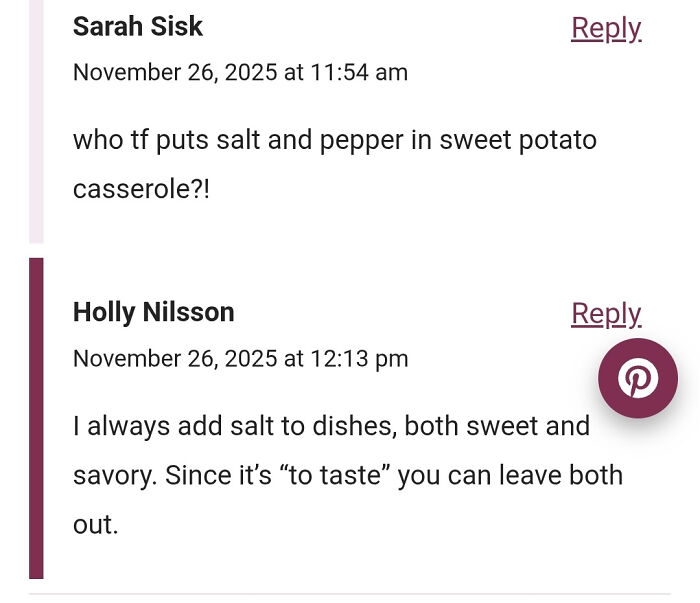
Task: Click the Pinterest save button
Action: click(637, 378)
